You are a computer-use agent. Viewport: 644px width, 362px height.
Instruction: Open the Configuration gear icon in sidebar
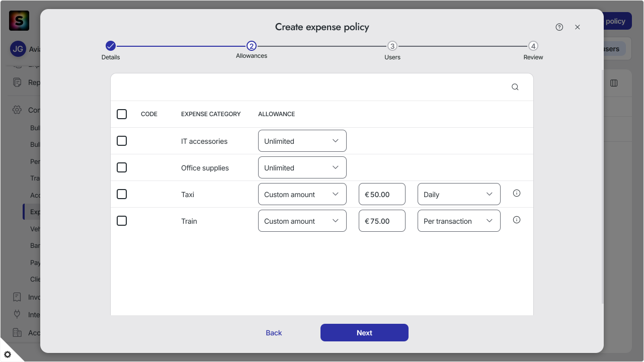pos(17,110)
